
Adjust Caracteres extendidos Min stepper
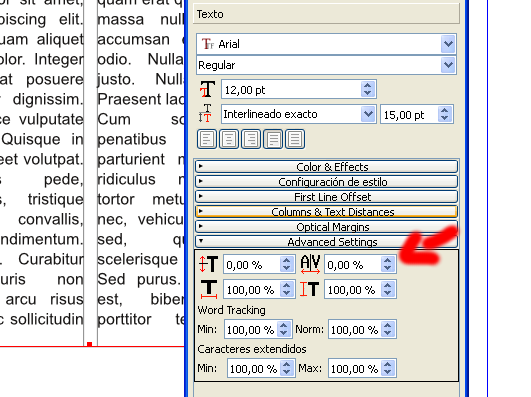287,368
